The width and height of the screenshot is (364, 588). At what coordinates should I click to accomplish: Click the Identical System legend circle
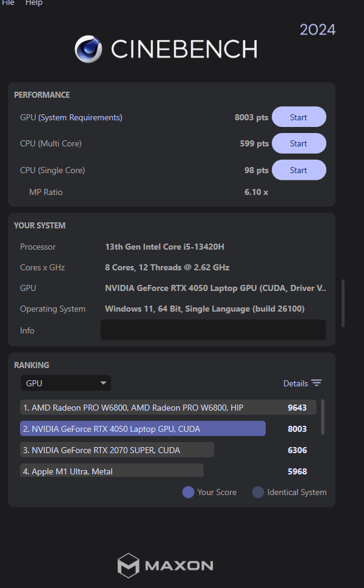pyautogui.click(x=258, y=492)
